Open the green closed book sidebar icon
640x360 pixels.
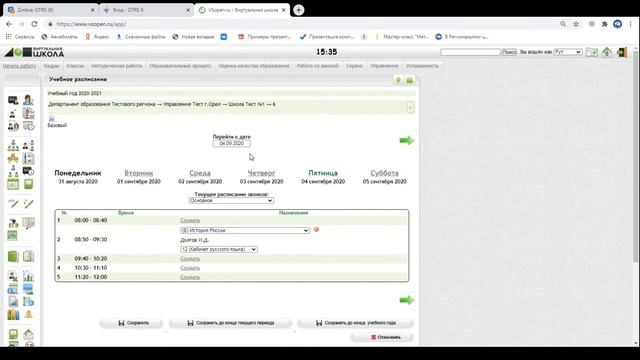pos(13,256)
